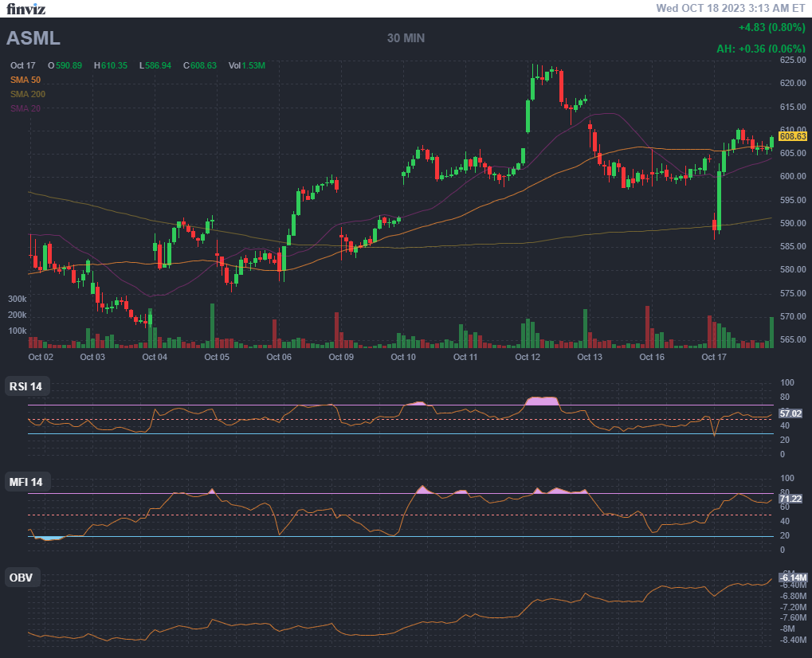Toggle the SMA 200 legend label

coord(28,94)
